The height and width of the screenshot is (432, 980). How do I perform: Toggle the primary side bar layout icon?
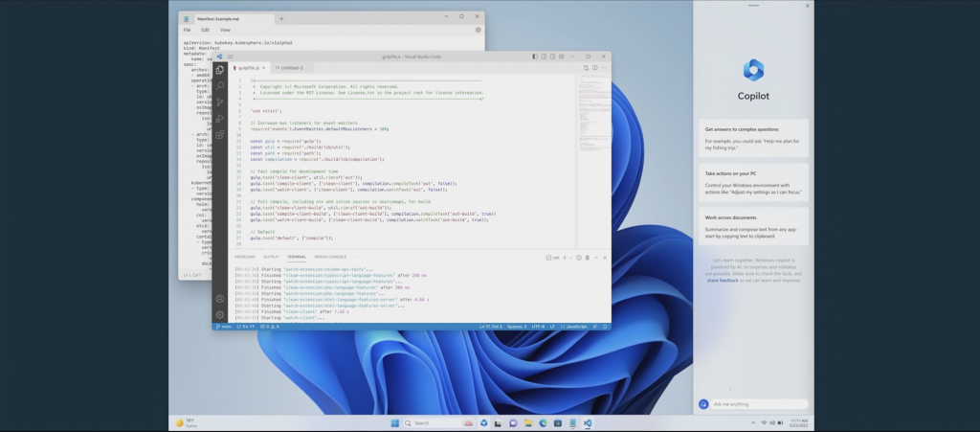(x=535, y=57)
